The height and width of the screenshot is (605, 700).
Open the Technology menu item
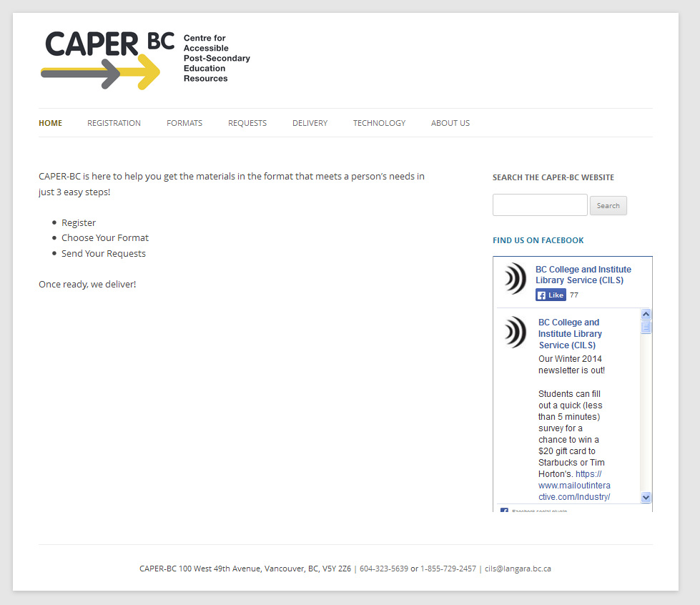[x=379, y=123]
